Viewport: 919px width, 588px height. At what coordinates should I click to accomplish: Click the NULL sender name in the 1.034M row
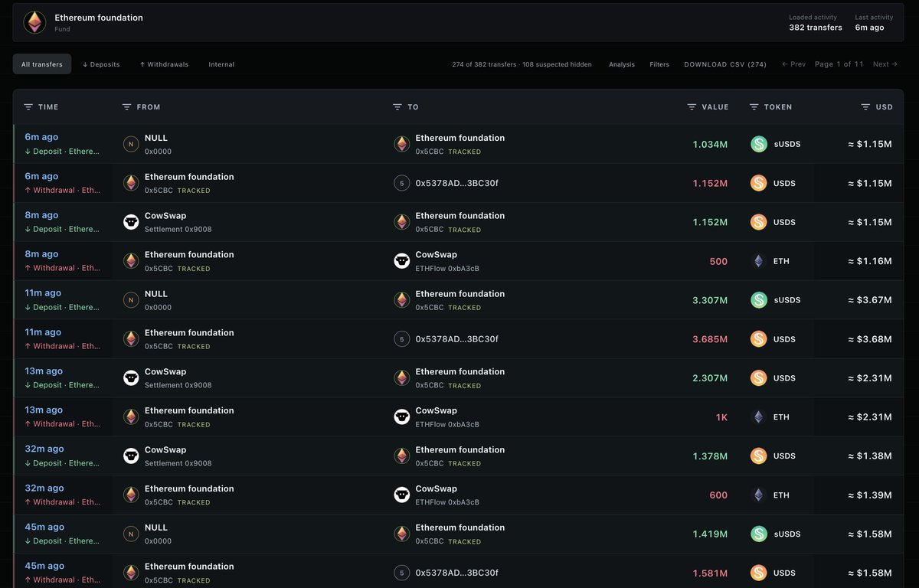pos(156,138)
